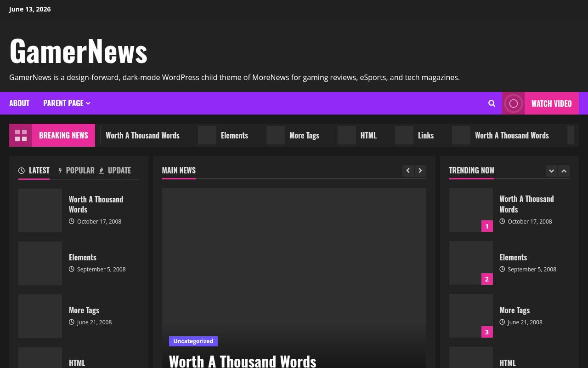Viewport: 588px width, 368px height.
Task: Click ticker thumbnail before More Tags
Action: [x=276, y=135]
